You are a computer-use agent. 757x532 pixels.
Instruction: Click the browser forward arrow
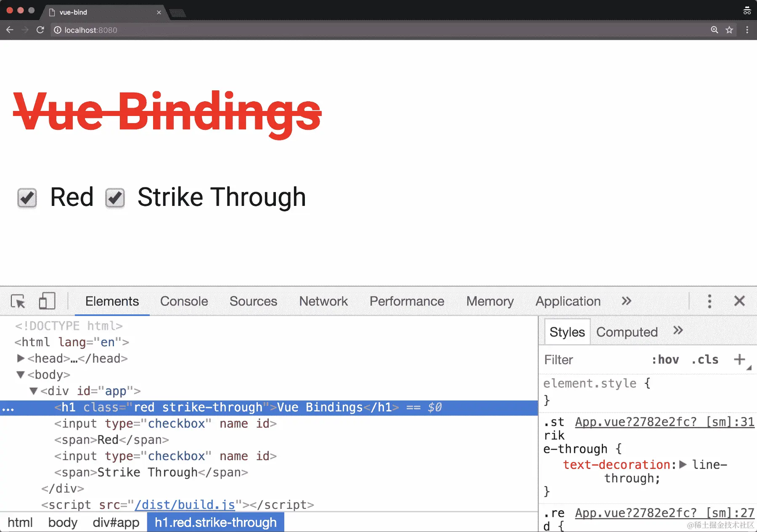[25, 30]
